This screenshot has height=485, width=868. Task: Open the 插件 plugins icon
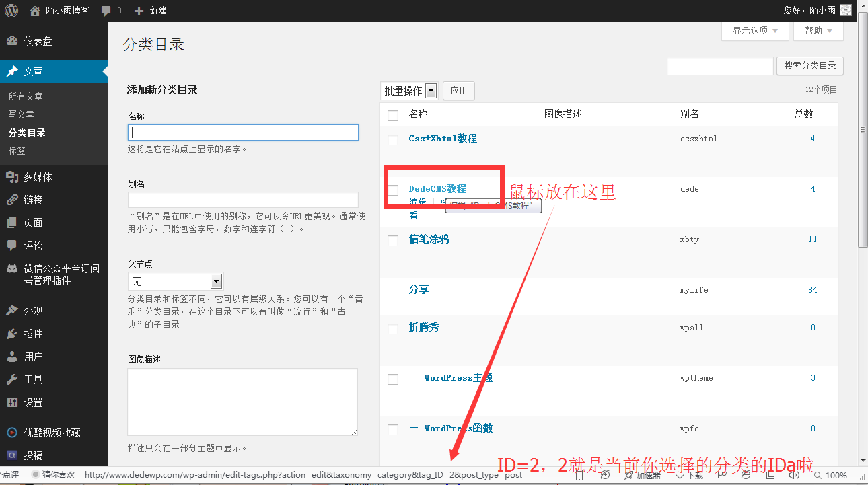pyautogui.click(x=12, y=334)
